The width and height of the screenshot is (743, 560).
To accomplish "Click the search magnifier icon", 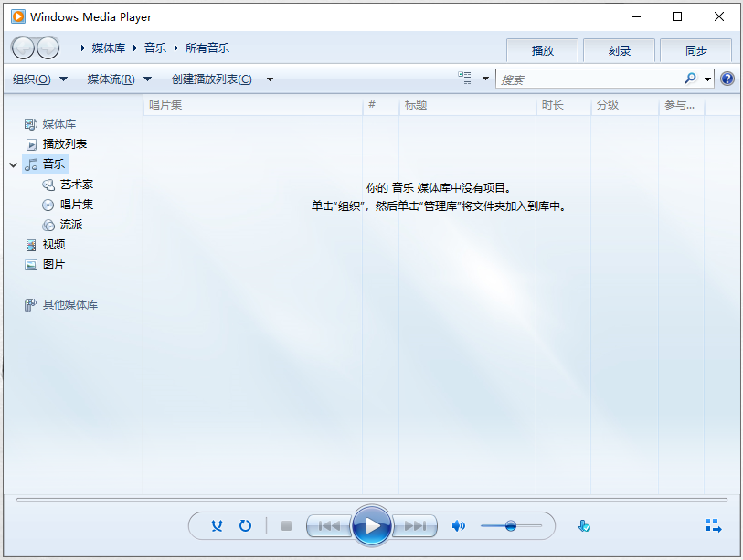I will [x=690, y=79].
